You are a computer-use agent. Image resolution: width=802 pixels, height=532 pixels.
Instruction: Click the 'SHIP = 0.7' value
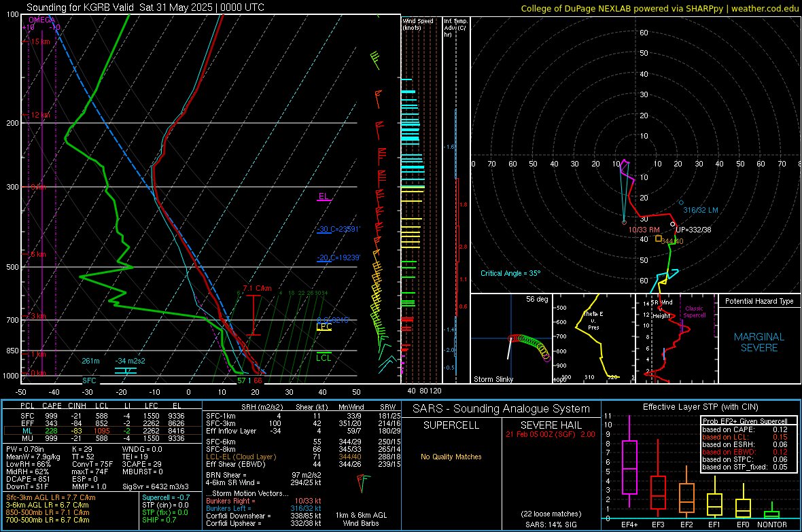click(159, 520)
